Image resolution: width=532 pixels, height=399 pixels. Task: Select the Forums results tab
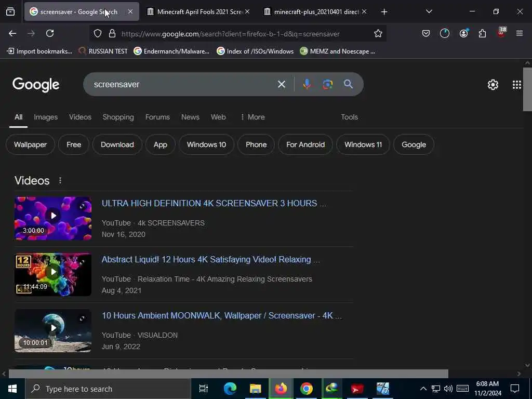click(157, 117)
